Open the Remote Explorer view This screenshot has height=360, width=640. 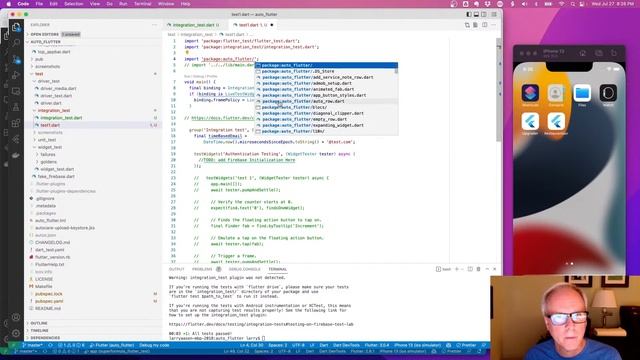[16, 91]
